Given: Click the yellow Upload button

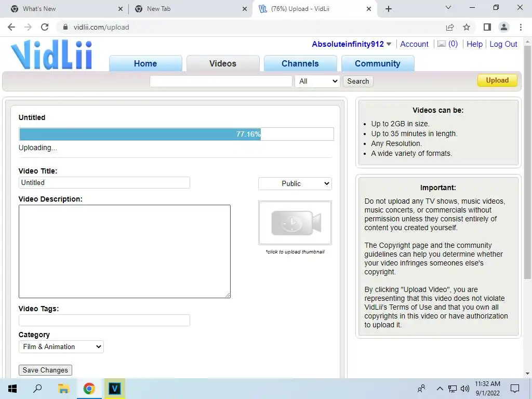Looking at the screenshot, I should (x=497, y=81).
